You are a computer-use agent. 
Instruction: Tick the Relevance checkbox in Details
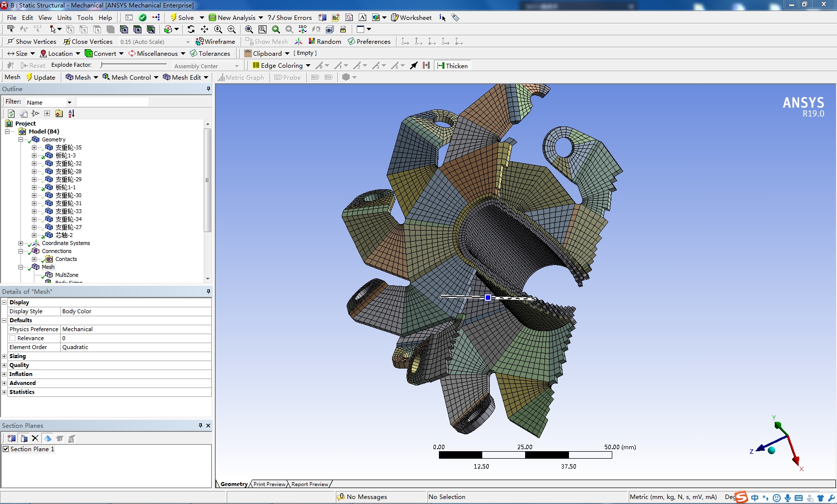tap(12, 339)
